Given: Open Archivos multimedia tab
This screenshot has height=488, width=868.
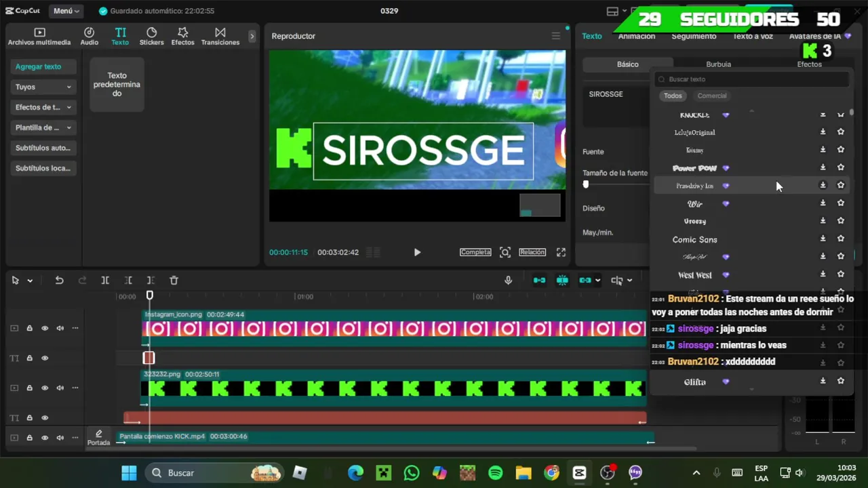Looking at the screenshot, I should 39,37.
